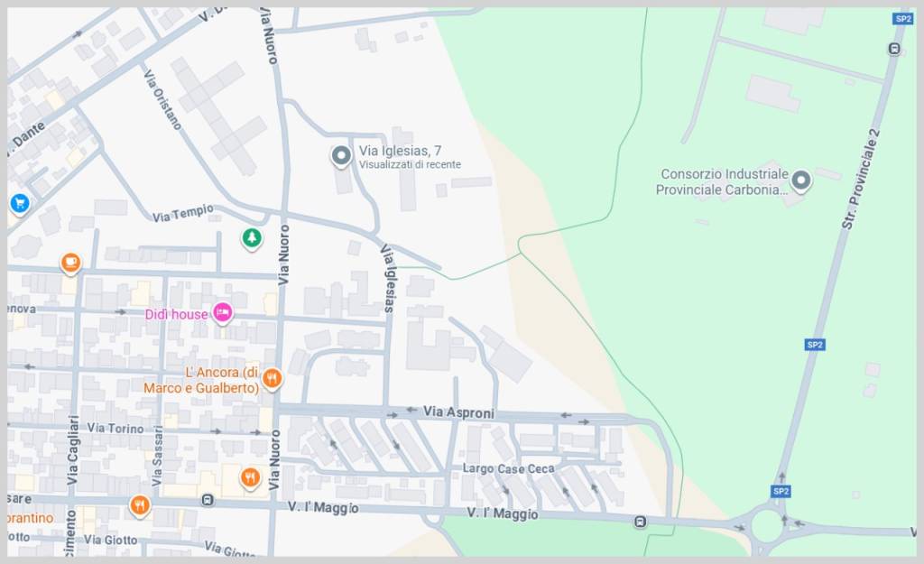Select the Consorzio Industriale Provinciale Carbonia pin
Viewport: 924px width, 564px height.
pos(800,181)
